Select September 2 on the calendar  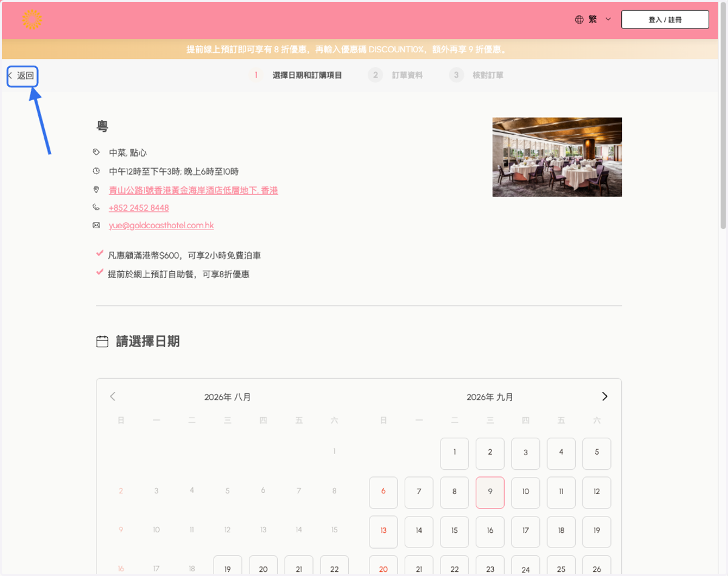pos(490,453)
